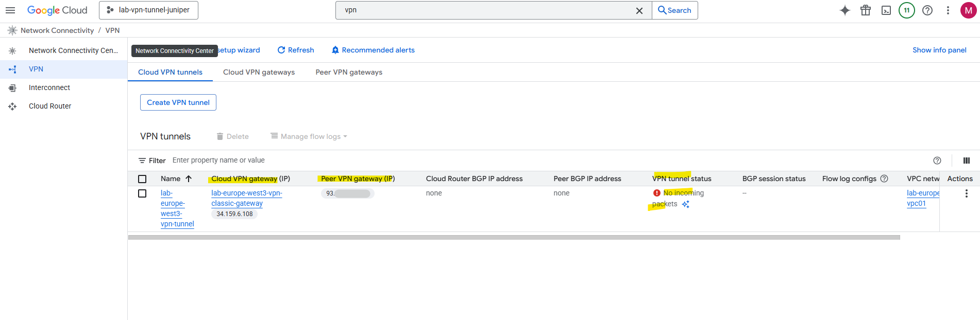Open row actions menu for lab-europe-west3-vpn-tunnel
This screenshot has height=320, width=980.
tap(967, 193)
